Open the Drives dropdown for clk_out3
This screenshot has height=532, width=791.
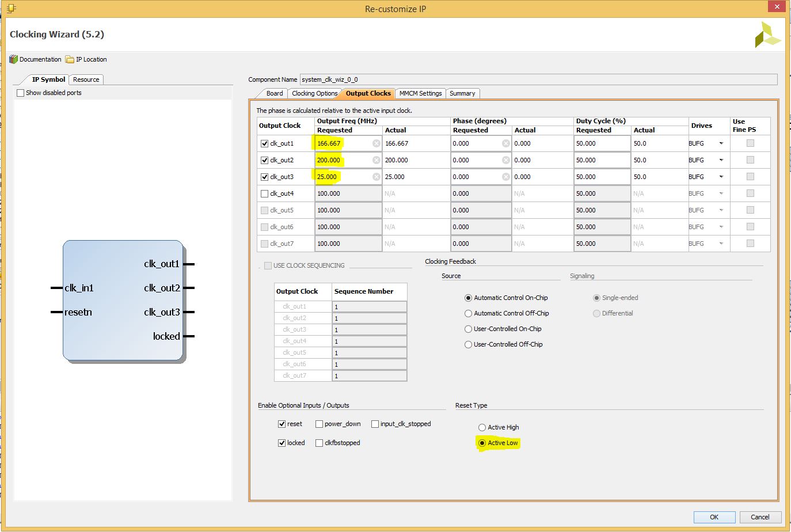point(721,177)
